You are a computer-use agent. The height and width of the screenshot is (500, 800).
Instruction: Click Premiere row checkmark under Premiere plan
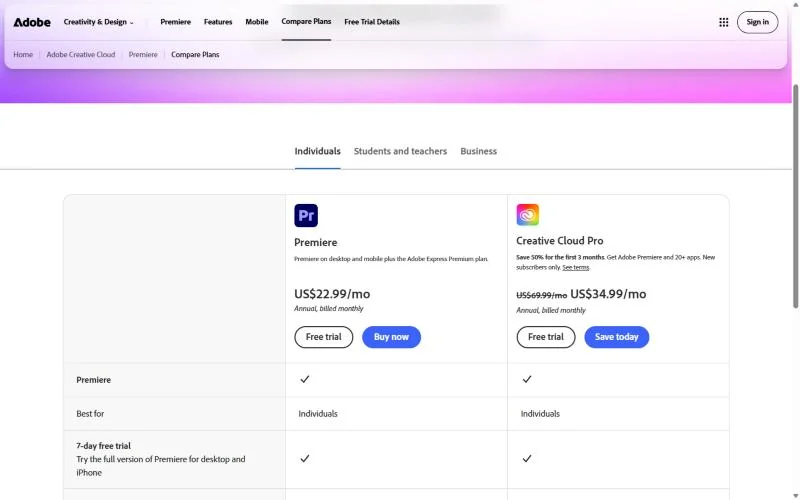[305, 379]
